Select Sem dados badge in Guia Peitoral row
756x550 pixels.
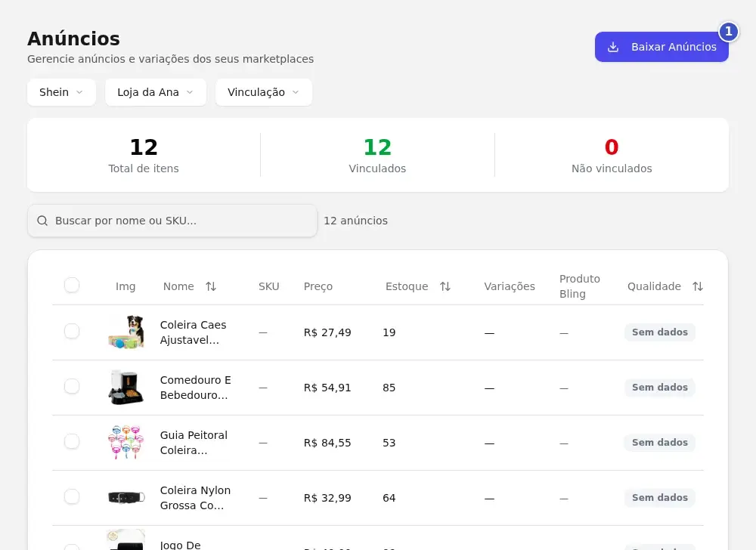[659, 443]
